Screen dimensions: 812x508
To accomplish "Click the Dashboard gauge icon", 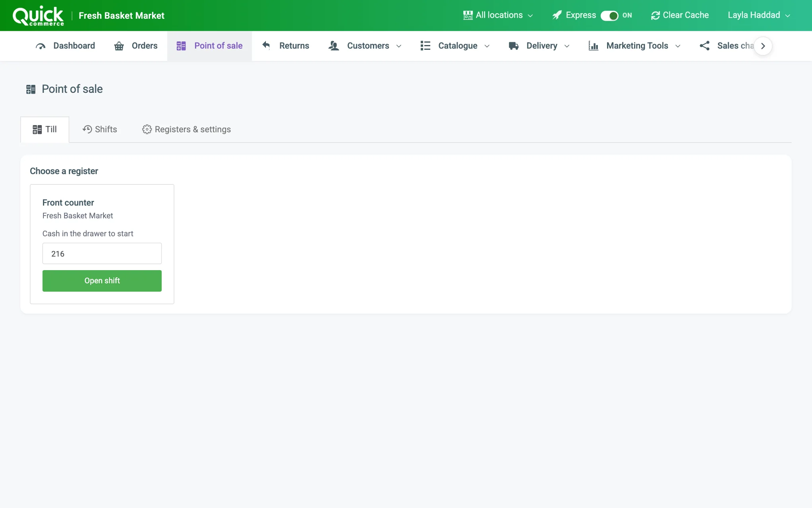I will (x=41, y=46).
